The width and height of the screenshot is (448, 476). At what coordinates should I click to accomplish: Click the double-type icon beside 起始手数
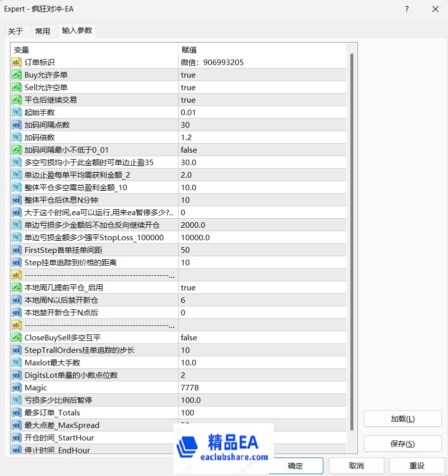17,113
